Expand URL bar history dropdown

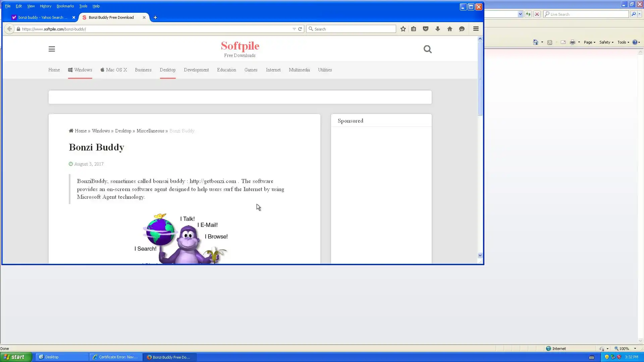[294, 29]
